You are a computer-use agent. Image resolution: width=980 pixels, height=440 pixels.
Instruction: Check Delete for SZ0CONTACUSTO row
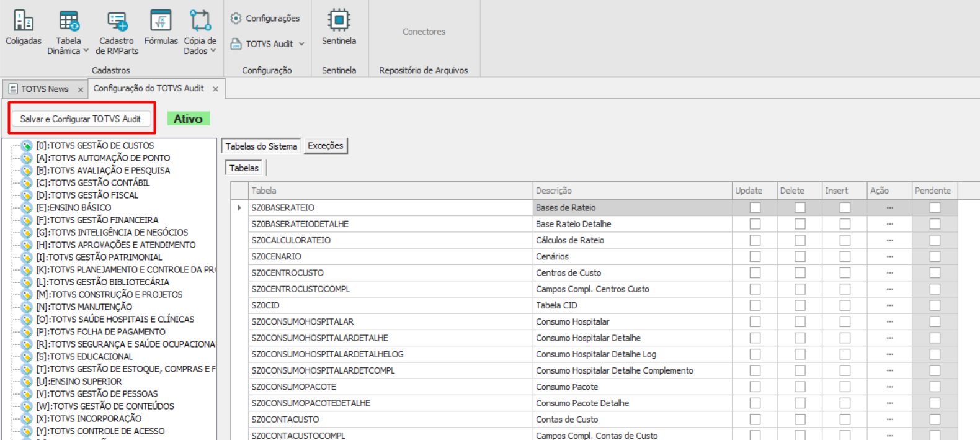tap(800, 420)
